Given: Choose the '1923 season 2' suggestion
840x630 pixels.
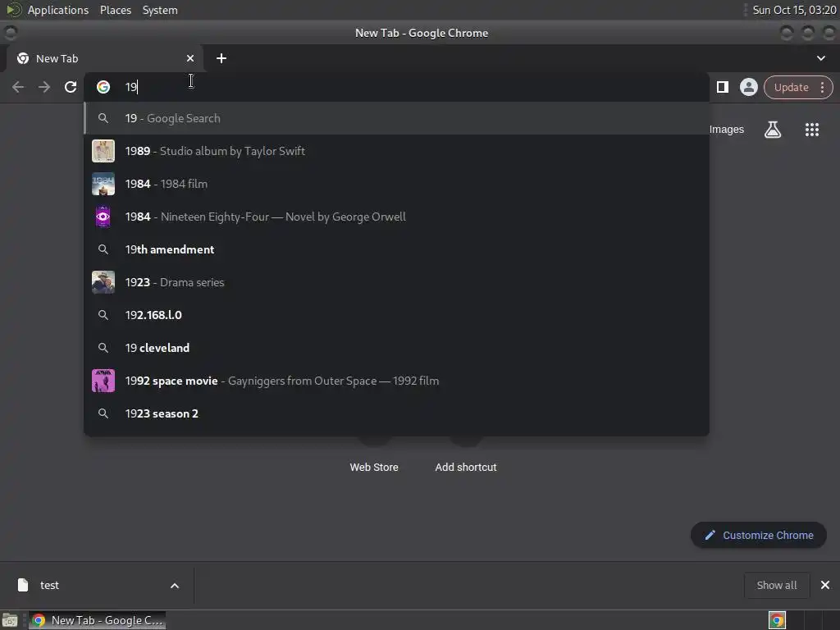Looking at the screenshot, I should [x=396, y=413].
